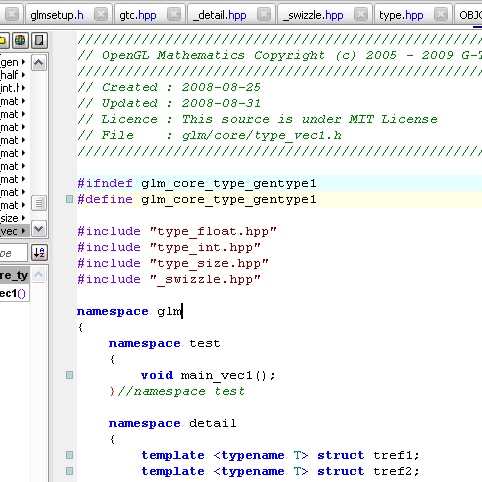Expand the 'int.h' entry in file list
This screenshot has height=482, width=482.
point(23,88)
